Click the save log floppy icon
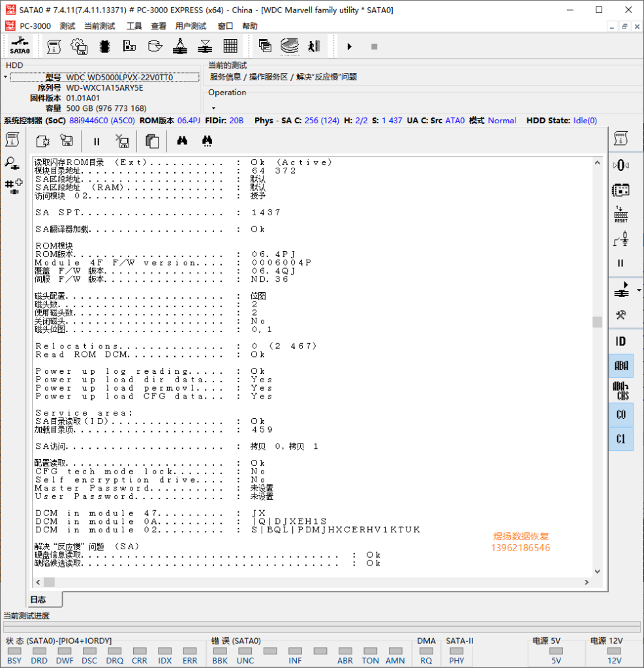Viewport: 644px width, 668px height. tap(67, 141)
